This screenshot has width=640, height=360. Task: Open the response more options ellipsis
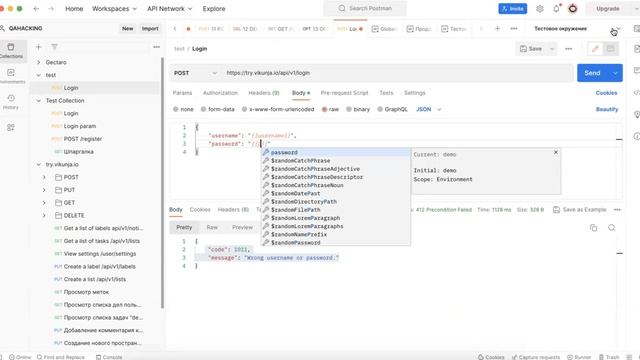(x=617, y=210)
